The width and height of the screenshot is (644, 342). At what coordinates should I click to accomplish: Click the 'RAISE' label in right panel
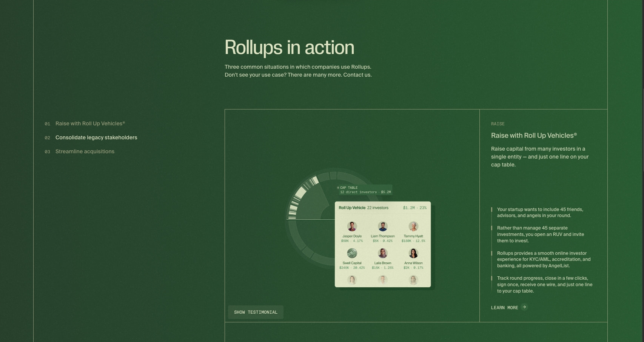coord(498,124)
